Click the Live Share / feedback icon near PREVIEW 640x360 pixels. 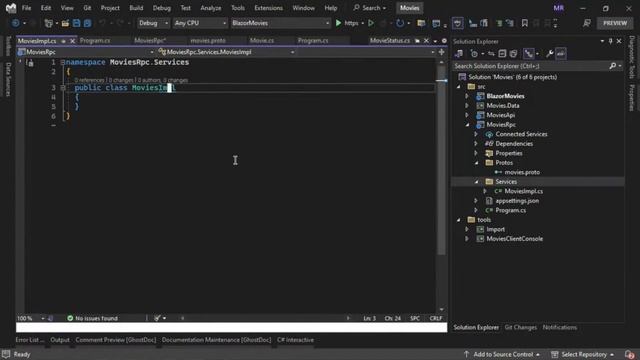[587, 23]
